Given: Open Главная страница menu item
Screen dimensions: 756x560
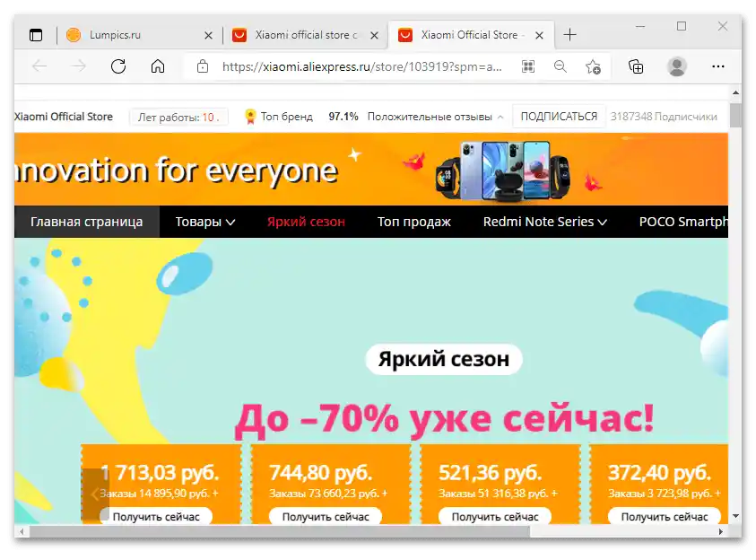Looking at the screenshot, I should point(87,222).
